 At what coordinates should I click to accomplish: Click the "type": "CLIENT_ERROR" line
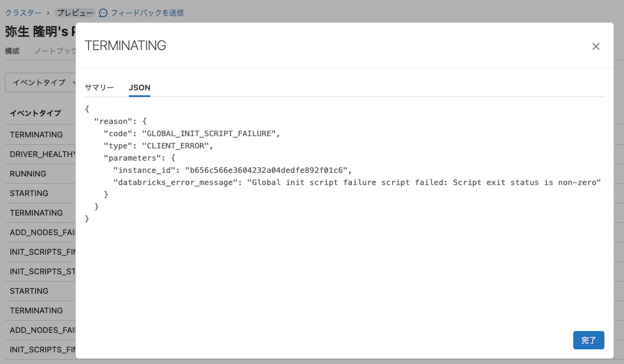158,145
